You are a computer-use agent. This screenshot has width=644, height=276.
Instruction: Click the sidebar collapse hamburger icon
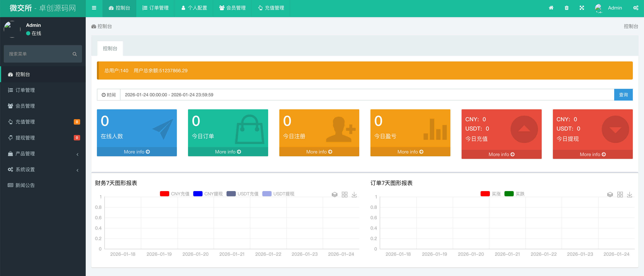94,8
